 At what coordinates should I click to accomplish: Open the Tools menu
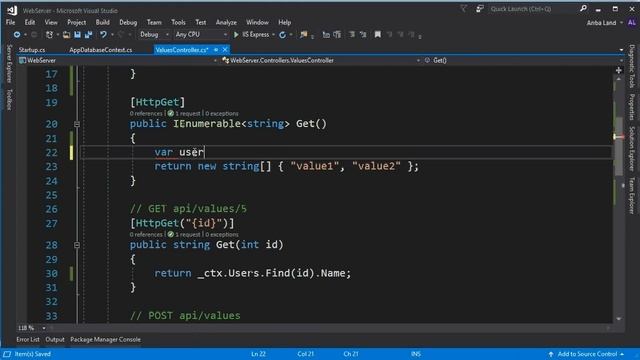(178, 22)
